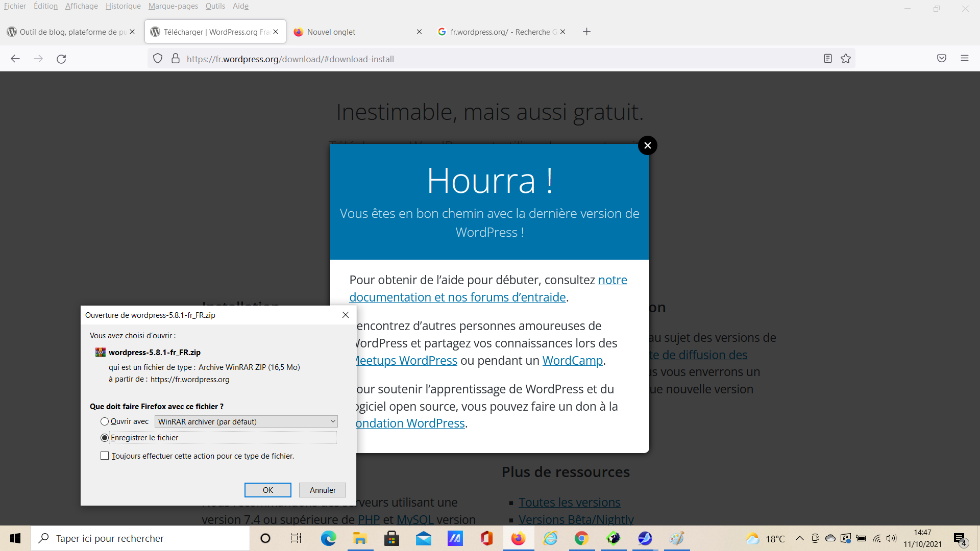Switch to Firefox taskbar icon
Screen dimensions: 980x551
(x=518, y=538)
